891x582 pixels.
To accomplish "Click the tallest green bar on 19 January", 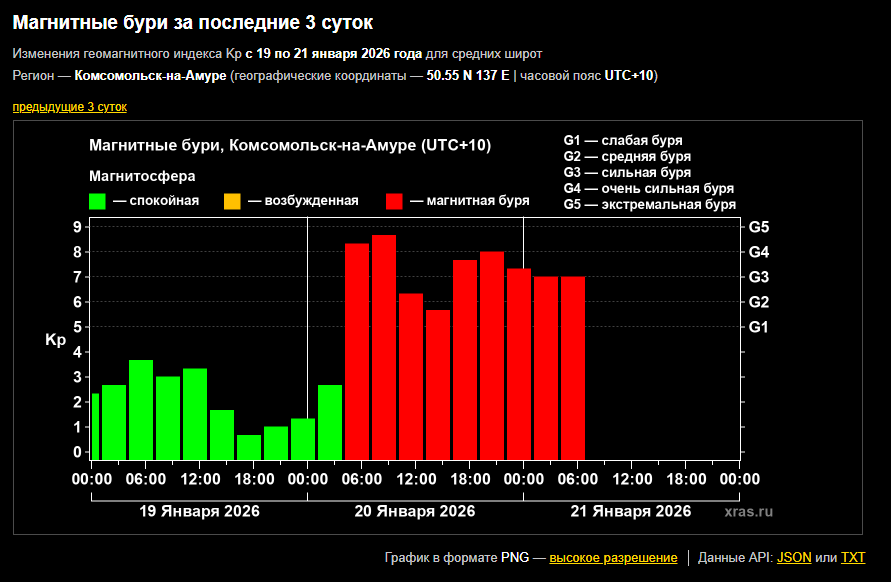I will [141, 408].
